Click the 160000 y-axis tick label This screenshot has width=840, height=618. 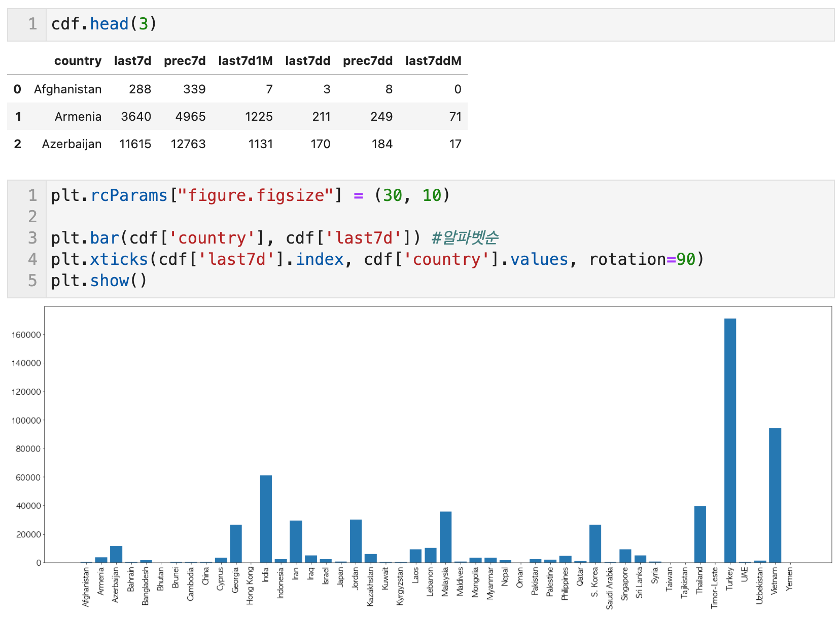26,335
